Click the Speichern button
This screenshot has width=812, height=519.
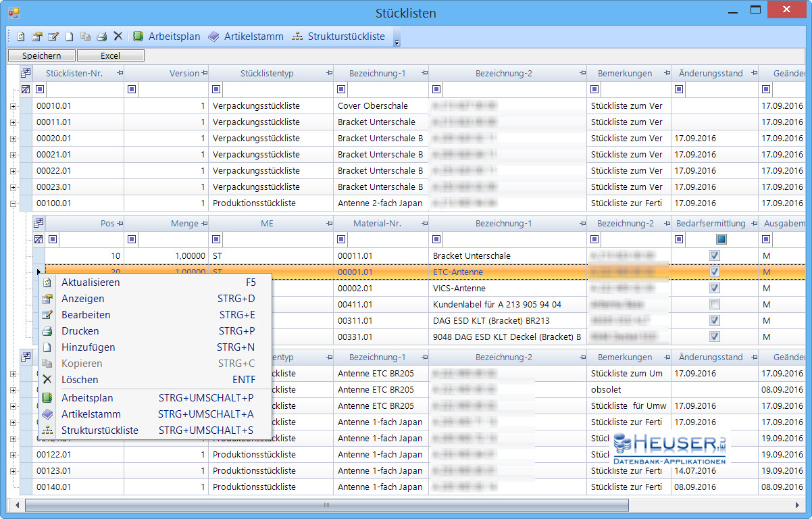click(42, 56)
